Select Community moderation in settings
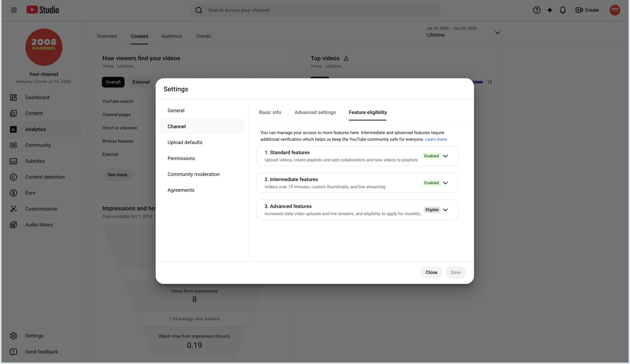This screenshot has height=364, width=630. click(202, 174)
